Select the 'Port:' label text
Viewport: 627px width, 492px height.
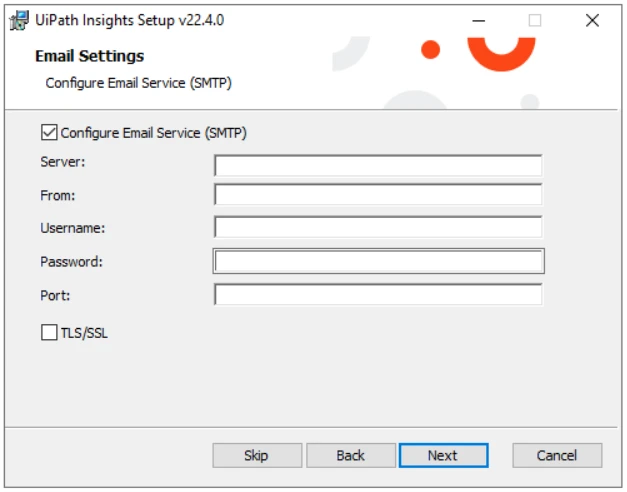[x=55, y=296]
